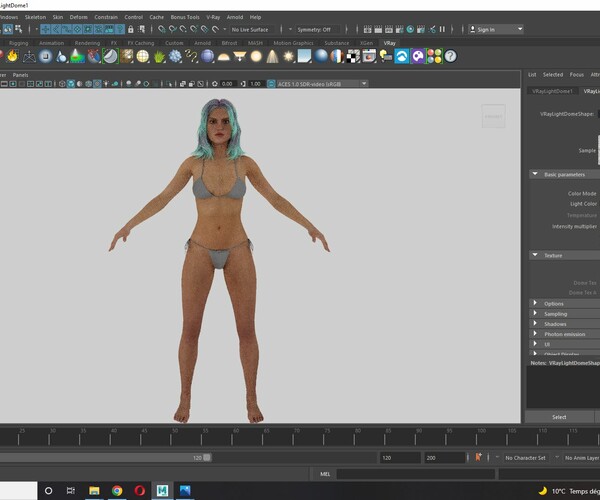
Task: Open the render settings clapperboard icon
Action: 399,29
